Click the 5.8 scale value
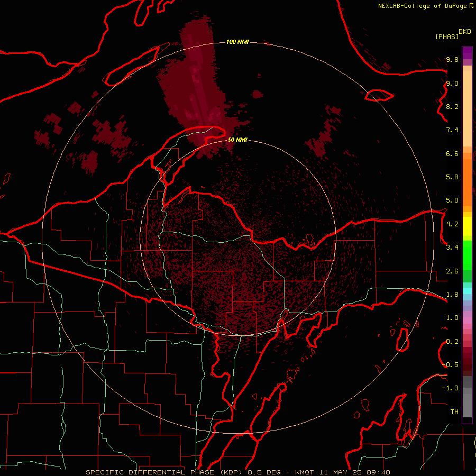 pyautogui.click(x=452, y=177)
